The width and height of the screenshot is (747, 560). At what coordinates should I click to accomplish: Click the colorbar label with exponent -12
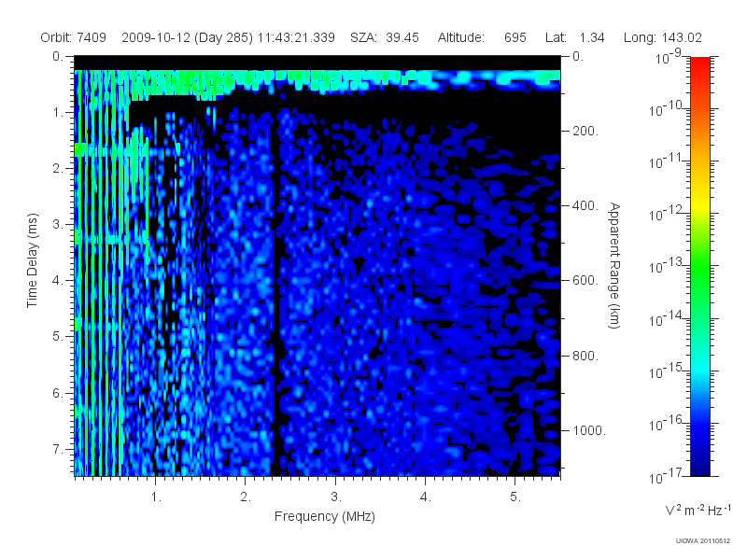tap(667, 214)
